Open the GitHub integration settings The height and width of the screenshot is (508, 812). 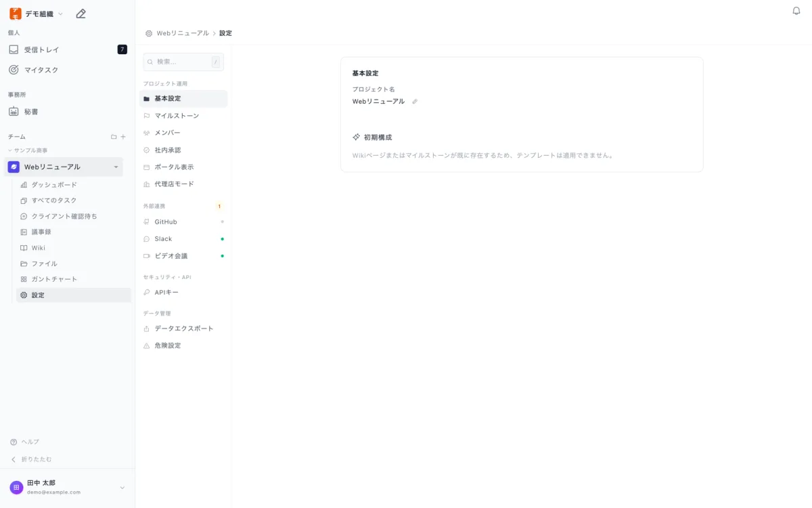pos(183,221)
